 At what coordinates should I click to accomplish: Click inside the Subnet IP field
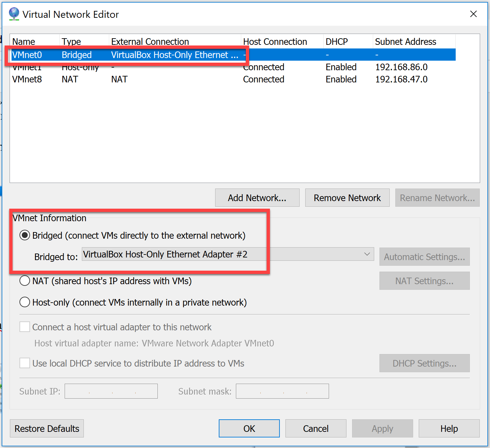[x=111, y=391]
